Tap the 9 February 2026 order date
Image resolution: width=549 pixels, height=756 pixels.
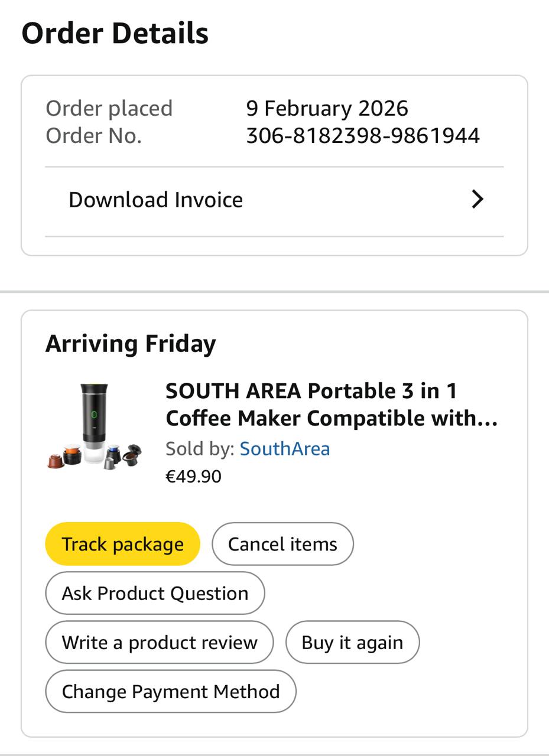click(x=327, y=109)
